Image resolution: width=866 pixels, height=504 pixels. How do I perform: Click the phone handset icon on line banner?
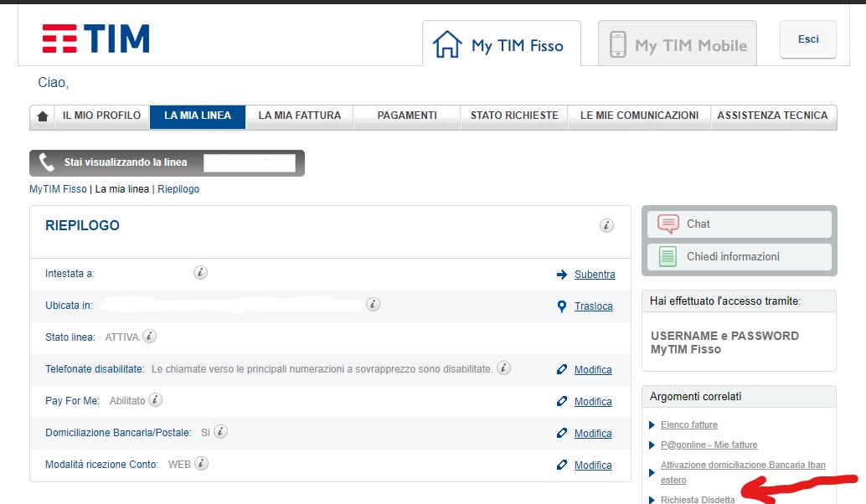(47, 162)
